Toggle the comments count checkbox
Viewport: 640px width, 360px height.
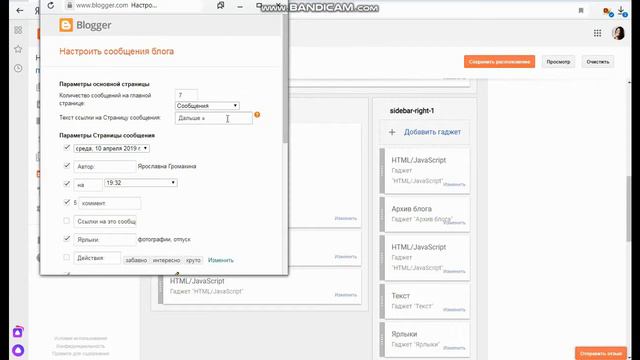(67, 202)
